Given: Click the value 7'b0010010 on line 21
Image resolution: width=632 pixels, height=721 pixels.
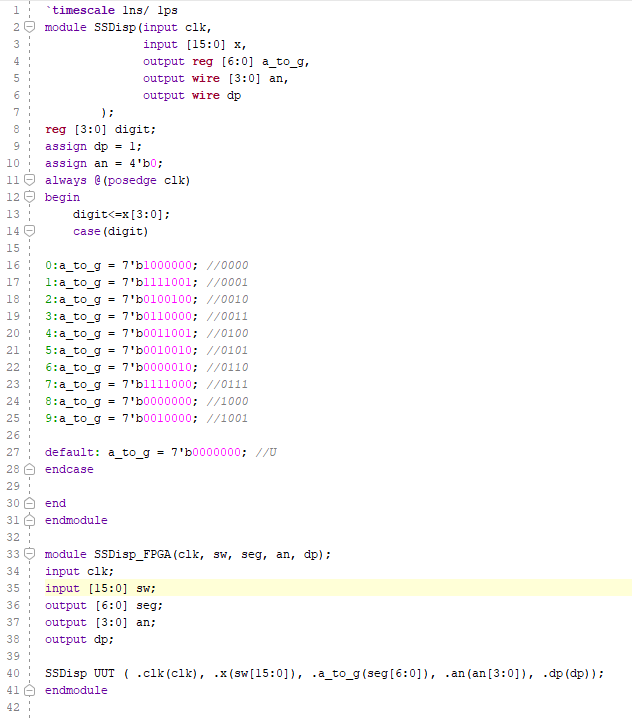Looking at the screenshot, I should (157, 350).
